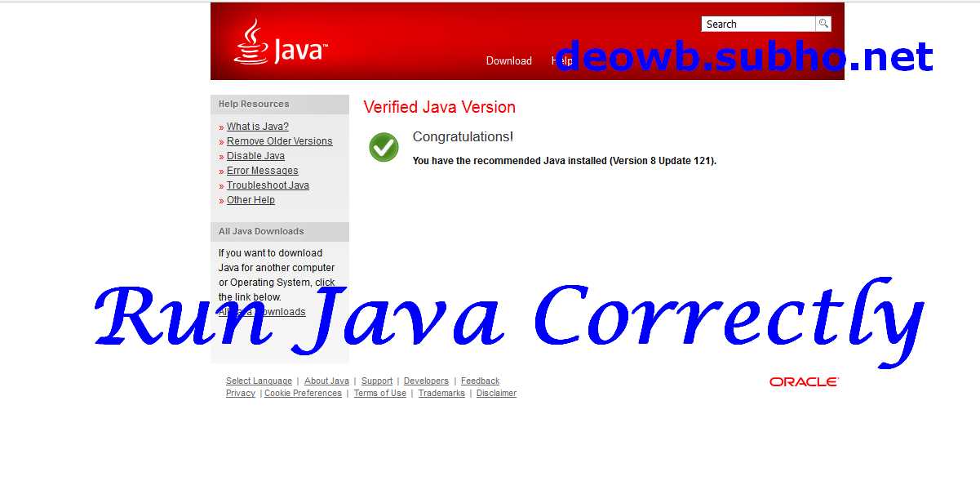
Task: Click the Trademarks footer link
Action: [x=441, y=394]
